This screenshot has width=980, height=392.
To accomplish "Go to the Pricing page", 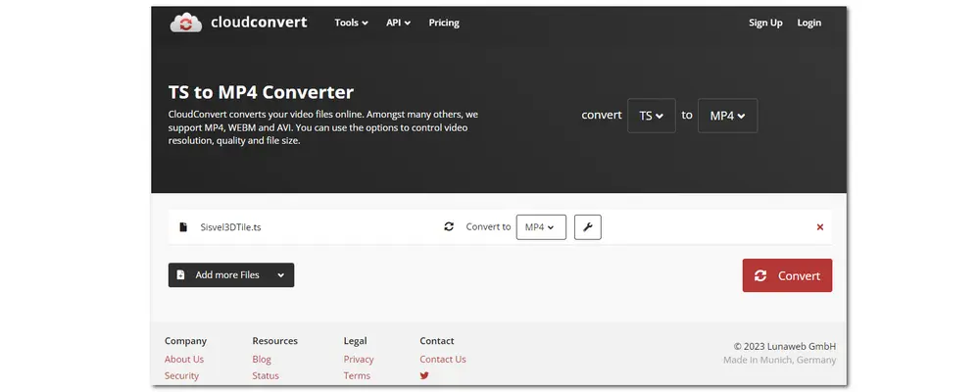I will [444, 23].
